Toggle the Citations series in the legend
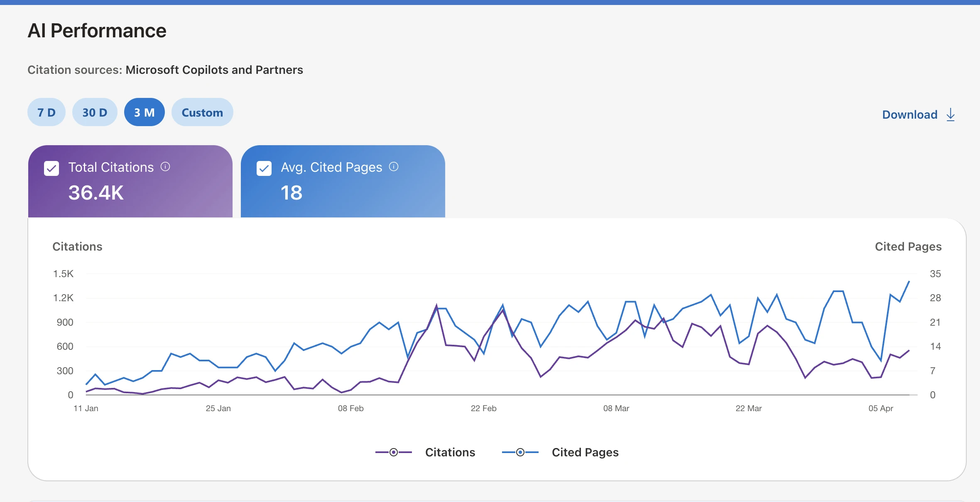Screen dimensions: 980x502 point(450,452)
